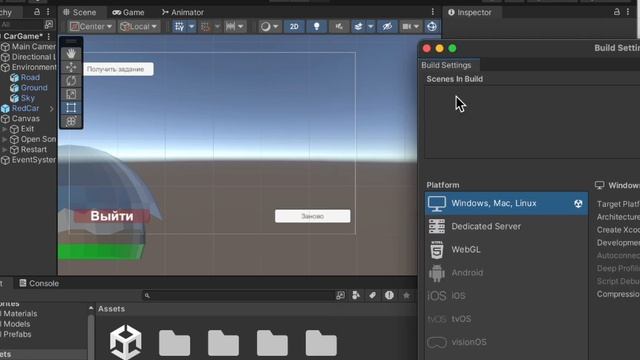The height and width of the screenshot is (360, 640).
Task: Toggle favorite star icon in Project toolbar
Action: tap(406, 295)
